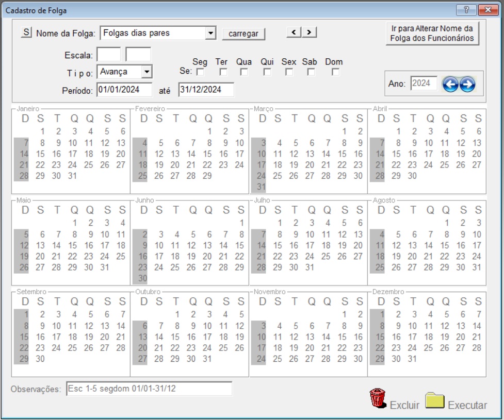Click the help question mark button

click(466, 10)
